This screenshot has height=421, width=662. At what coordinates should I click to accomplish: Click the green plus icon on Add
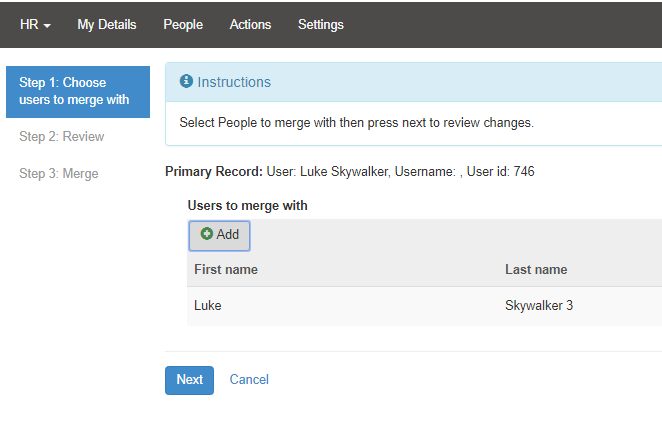[x=207, y=234]
